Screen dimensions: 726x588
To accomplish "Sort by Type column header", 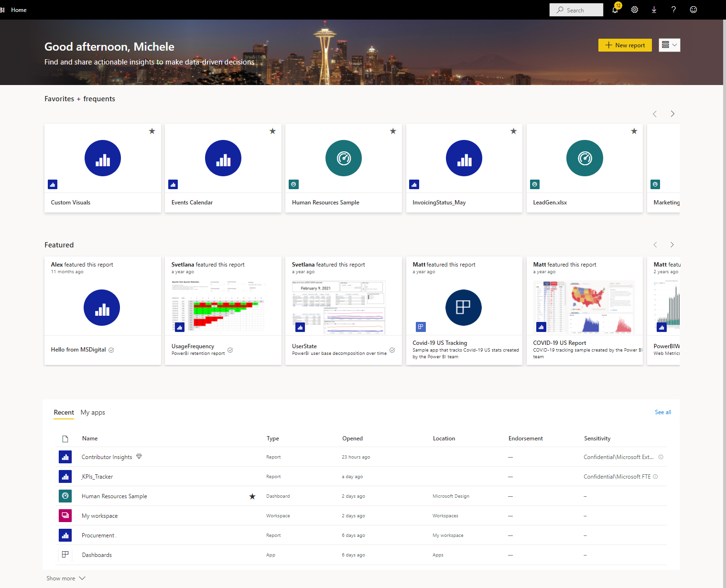I will (x=273, y=438).
